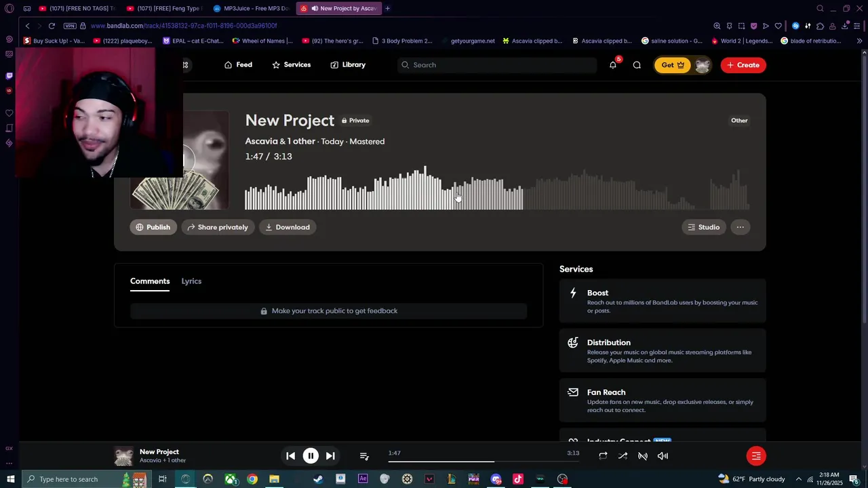Expand the bookmarks bar overflow chevron

(859, 41)
